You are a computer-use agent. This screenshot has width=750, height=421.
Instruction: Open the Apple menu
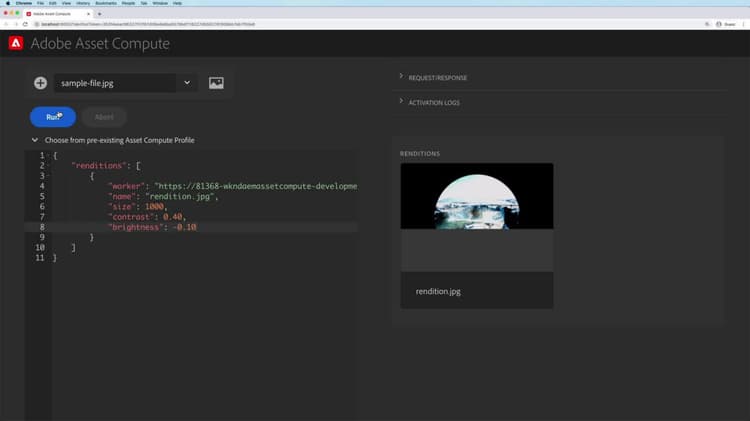tap(8, 3)
